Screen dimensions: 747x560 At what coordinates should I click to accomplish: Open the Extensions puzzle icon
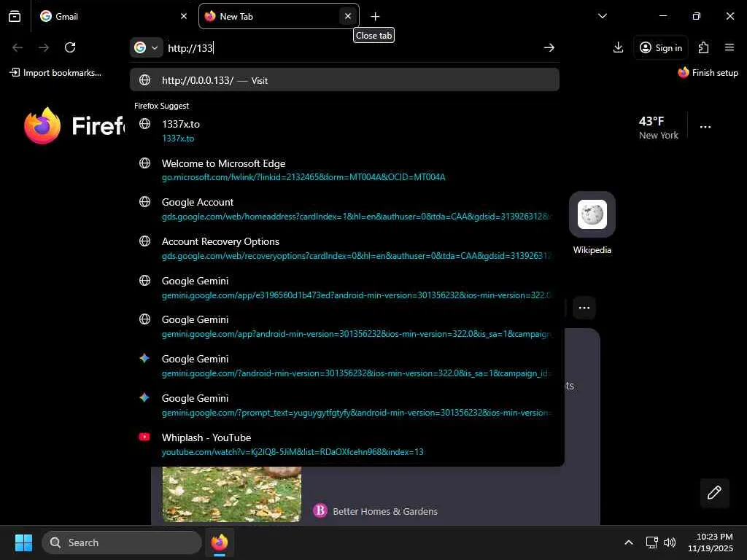[703, 47]
